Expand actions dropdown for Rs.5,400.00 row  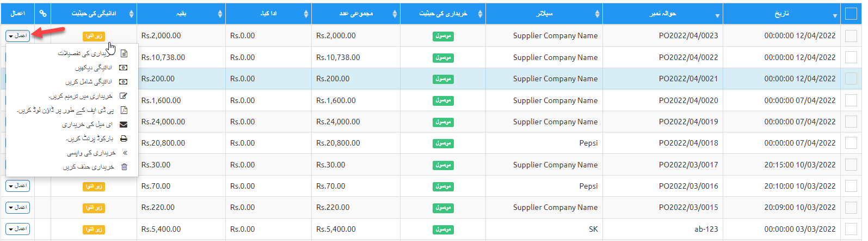point(18,229)
